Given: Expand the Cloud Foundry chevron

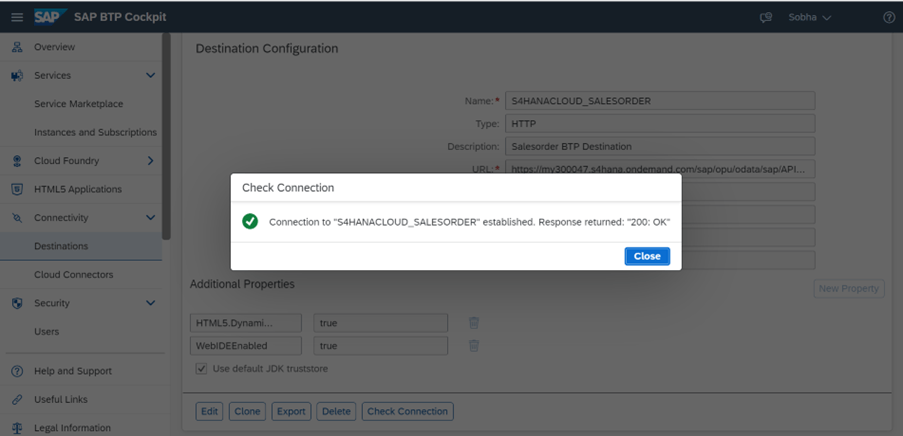Looking at the screenshot, I should 150,161.
